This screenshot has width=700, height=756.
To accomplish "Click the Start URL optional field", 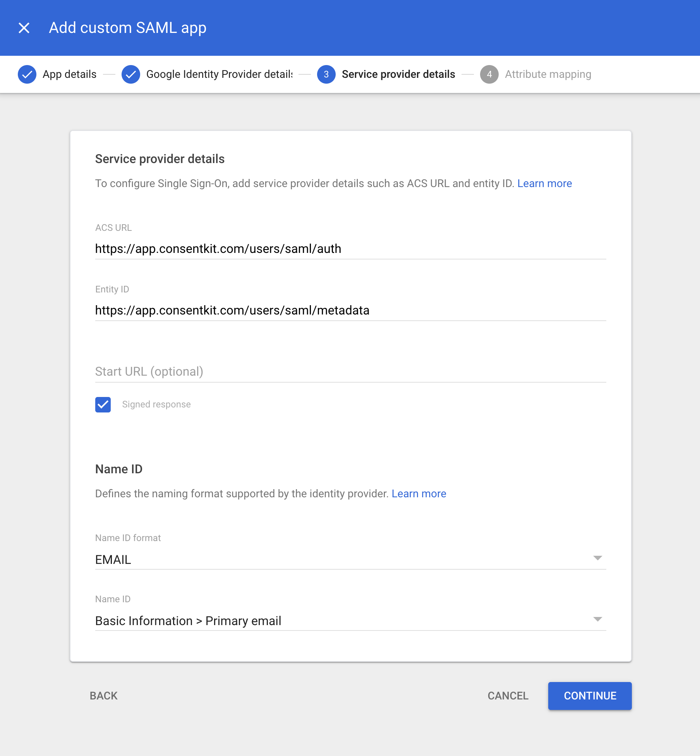I will [x=348, y=371].
